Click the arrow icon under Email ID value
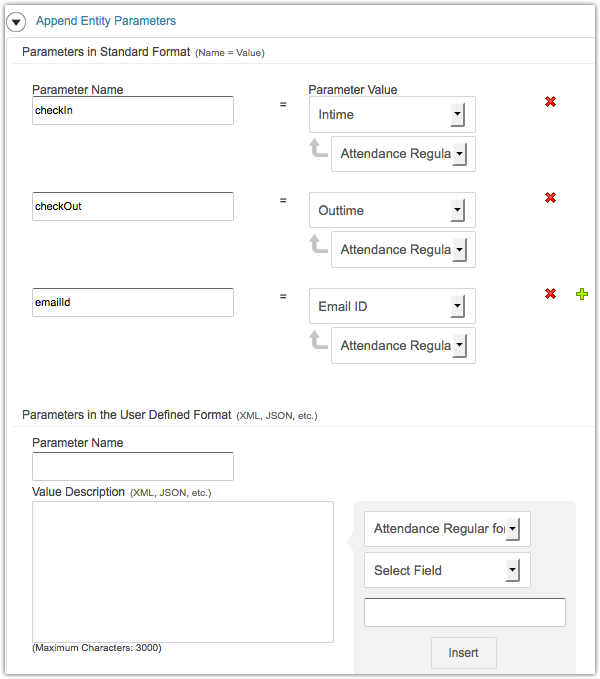The height and width of the screenshot is (679, 600). [x=318, y=342]
